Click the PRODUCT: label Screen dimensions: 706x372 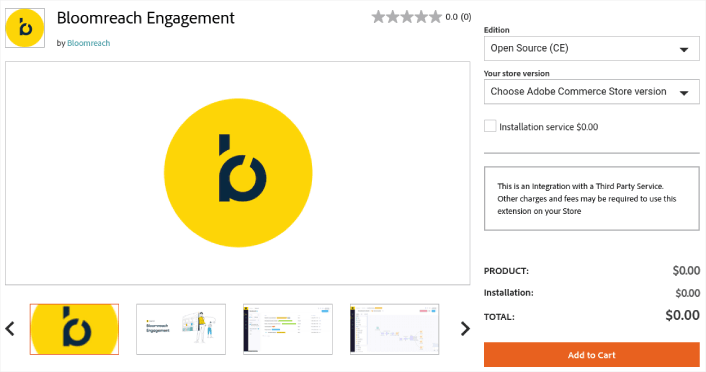[x=506, y=271]
